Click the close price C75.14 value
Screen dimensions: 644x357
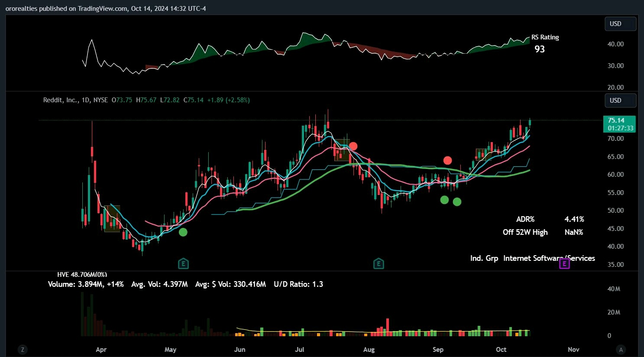194,100
